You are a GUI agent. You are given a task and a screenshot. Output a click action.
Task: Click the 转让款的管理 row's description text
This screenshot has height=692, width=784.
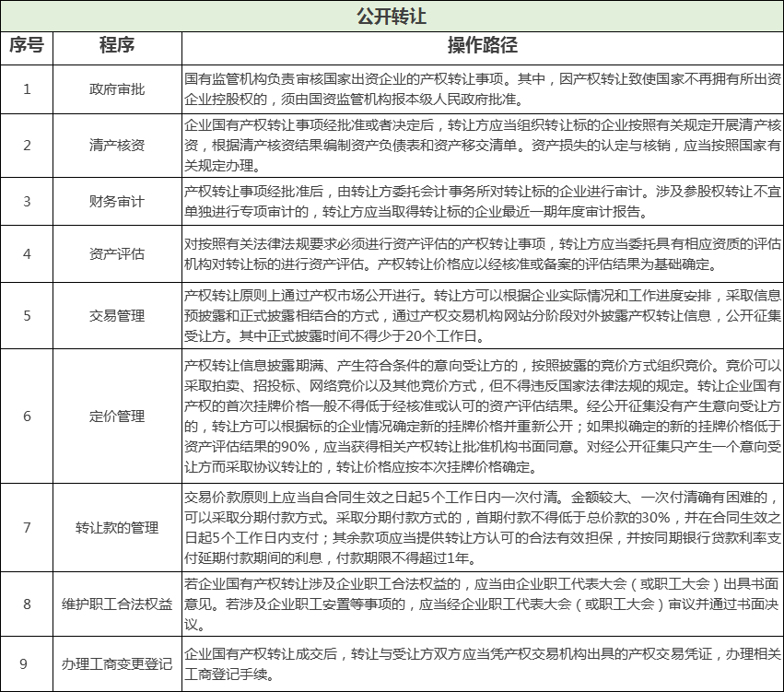(482, 528)
